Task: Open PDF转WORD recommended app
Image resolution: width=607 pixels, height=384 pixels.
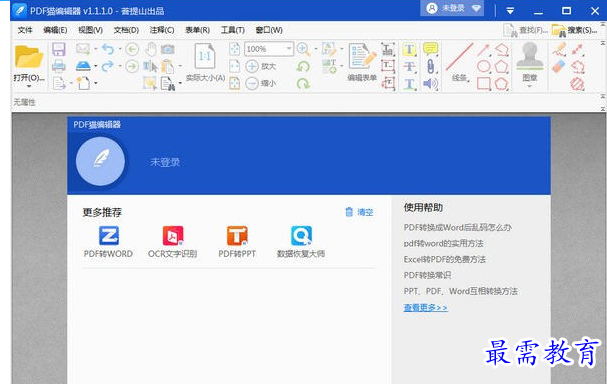Action: click(108, 242)
